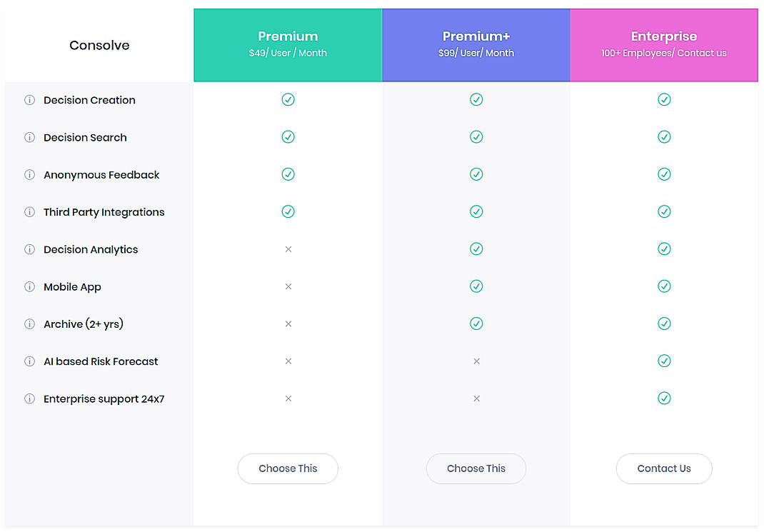764x532 pixels.
Task: Click the Consolve logo text
Action: click(x=99, y=44)
